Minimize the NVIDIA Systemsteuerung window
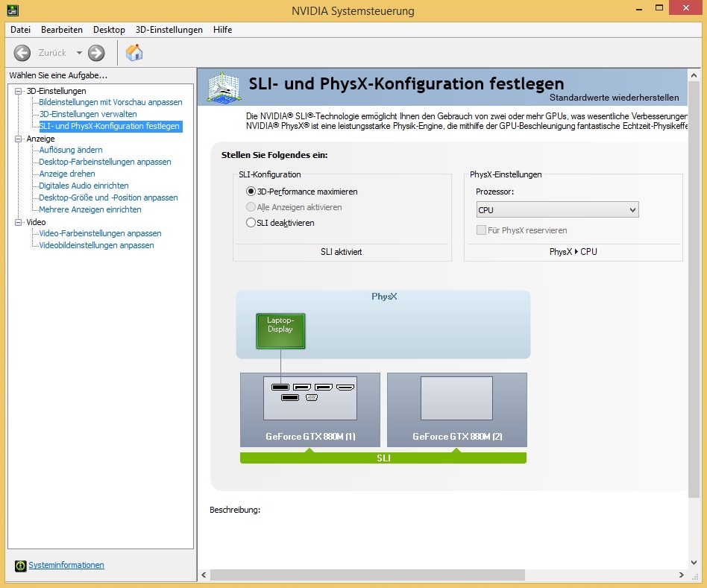707x588 pixels. (638, 8)
